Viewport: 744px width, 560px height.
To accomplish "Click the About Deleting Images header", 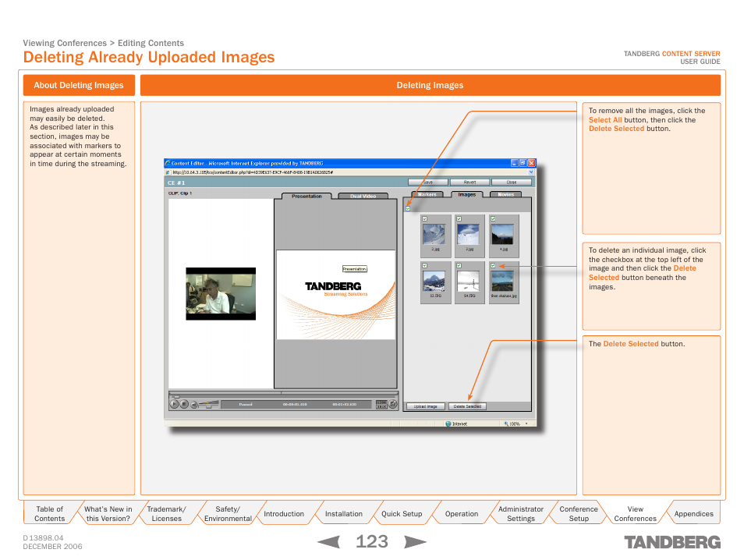I will 79,86.
